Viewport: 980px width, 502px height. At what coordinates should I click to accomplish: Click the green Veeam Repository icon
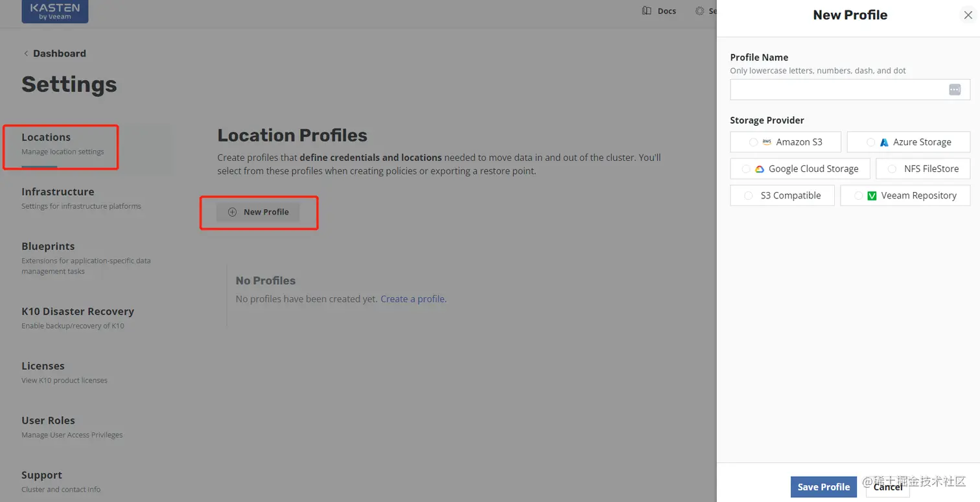pyautogui.click(x=872, y=196)
